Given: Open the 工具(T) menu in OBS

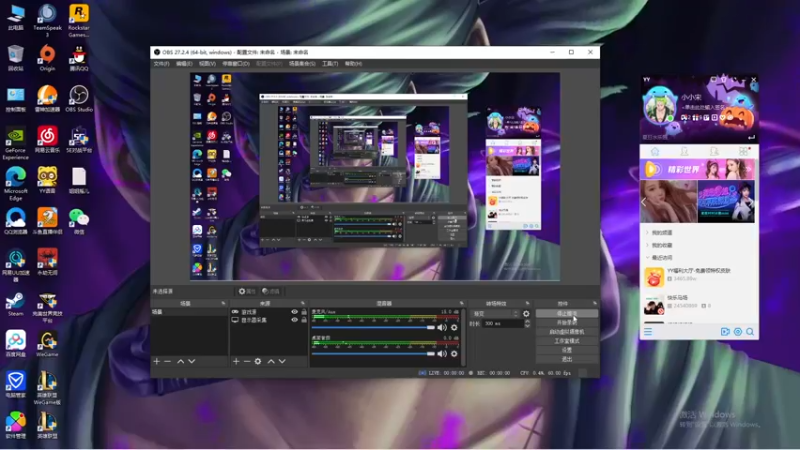Looking at the screenshot, I should 330,64.
